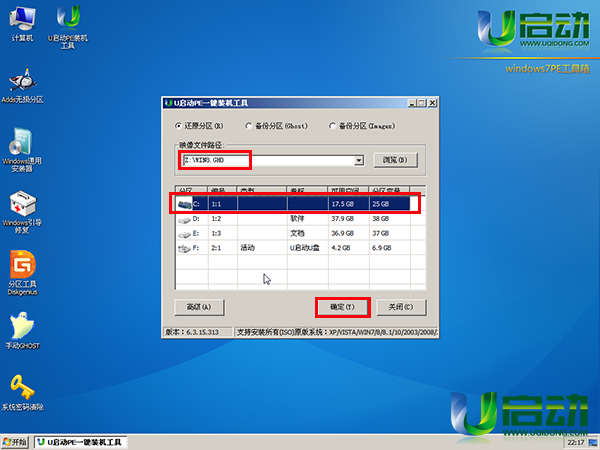Click the 高级 (A) advanced button

tap(199, 307)
